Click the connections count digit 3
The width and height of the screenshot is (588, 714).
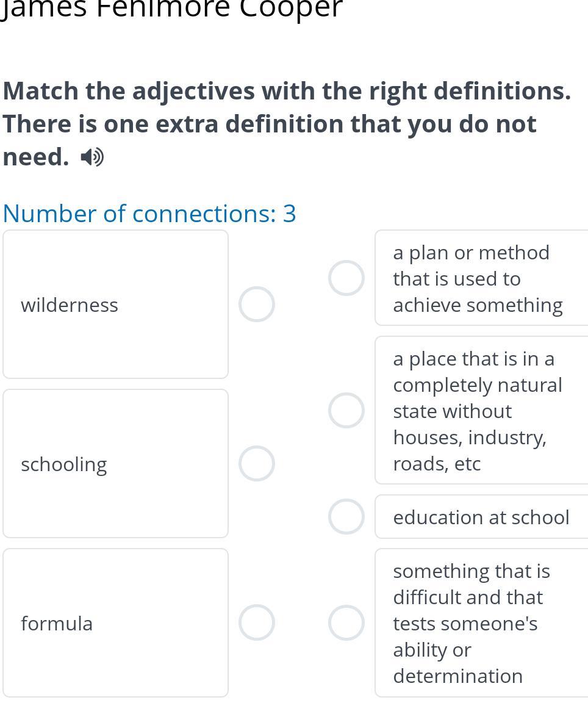[x=290, y=214]
